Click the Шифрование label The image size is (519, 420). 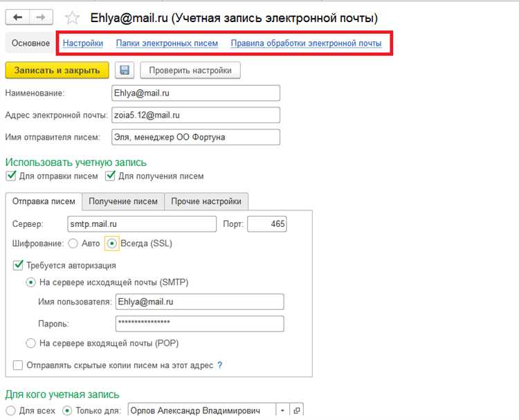coord(38,244)
